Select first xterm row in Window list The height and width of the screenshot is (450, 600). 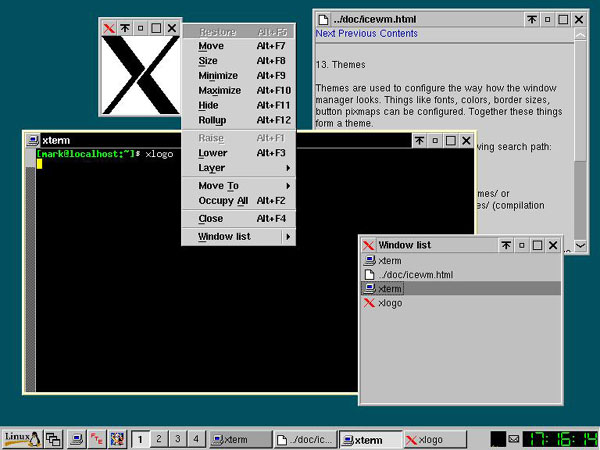click(x=461, y=261)
